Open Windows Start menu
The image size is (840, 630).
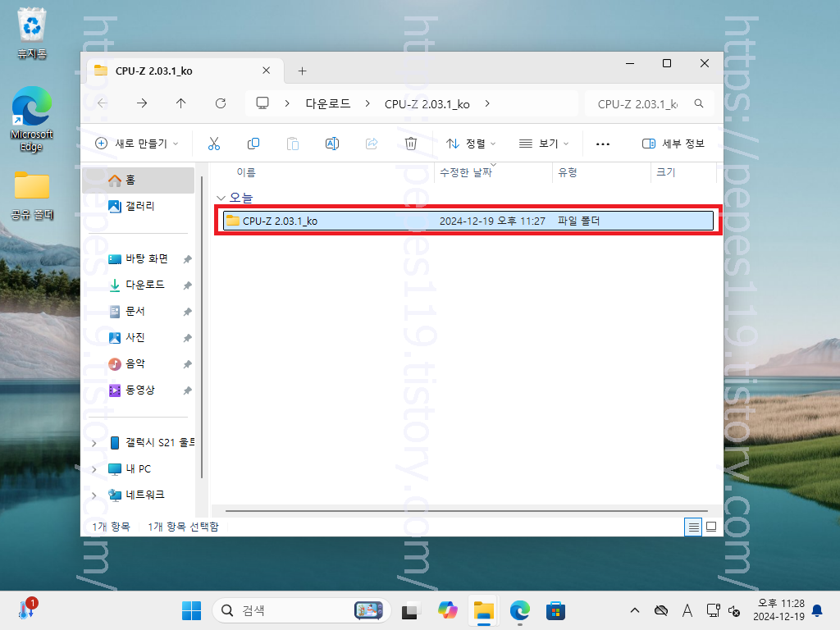click(x=191, y=610)
